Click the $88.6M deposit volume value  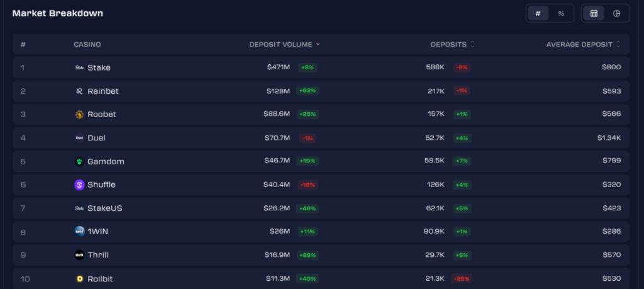[277, 115]
